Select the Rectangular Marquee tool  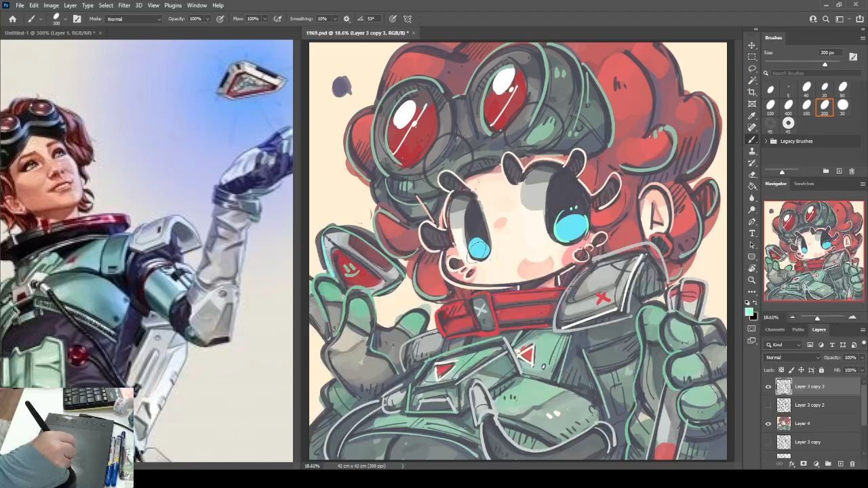click(752, 57)
